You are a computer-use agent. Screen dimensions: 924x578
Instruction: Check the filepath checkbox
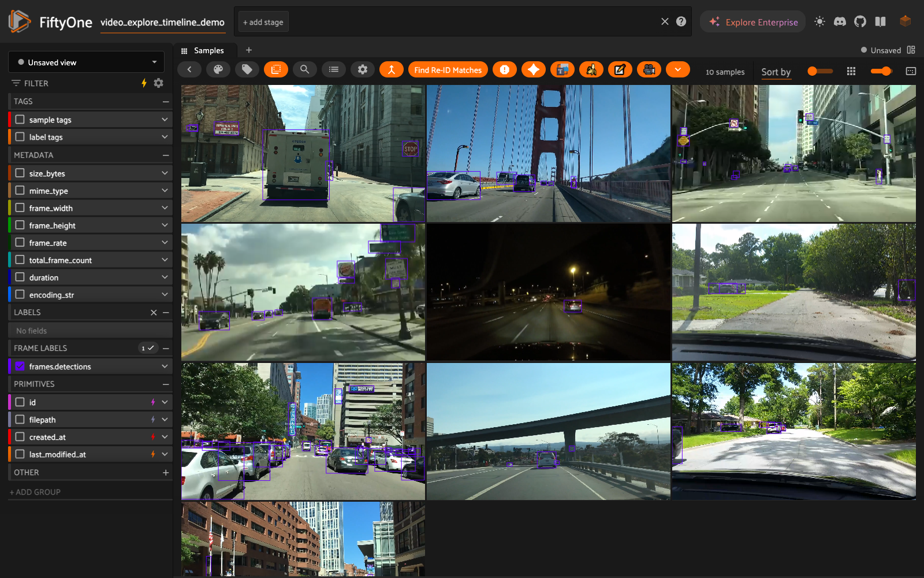point(20,420)
